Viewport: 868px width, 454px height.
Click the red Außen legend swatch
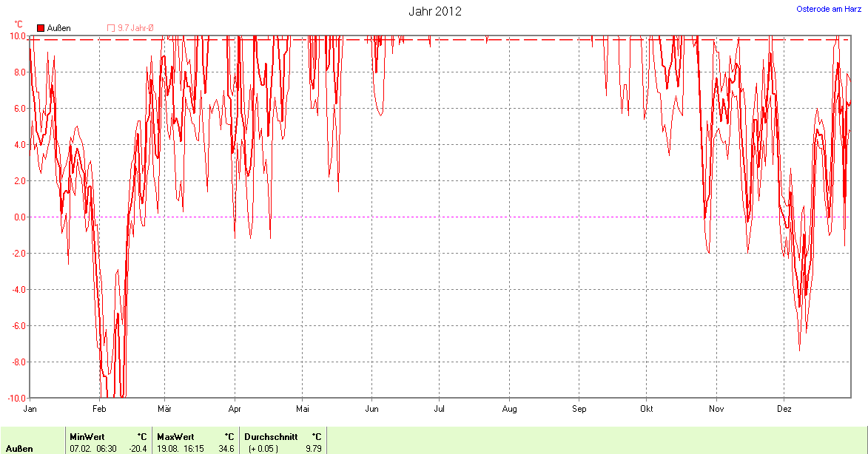pos(41,28)
